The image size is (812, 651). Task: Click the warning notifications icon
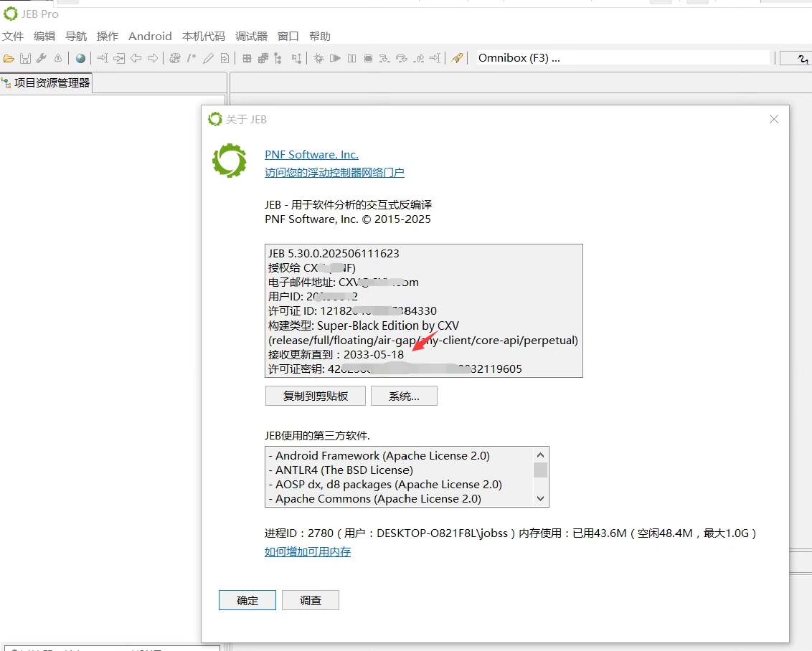[x=58, y=59]
